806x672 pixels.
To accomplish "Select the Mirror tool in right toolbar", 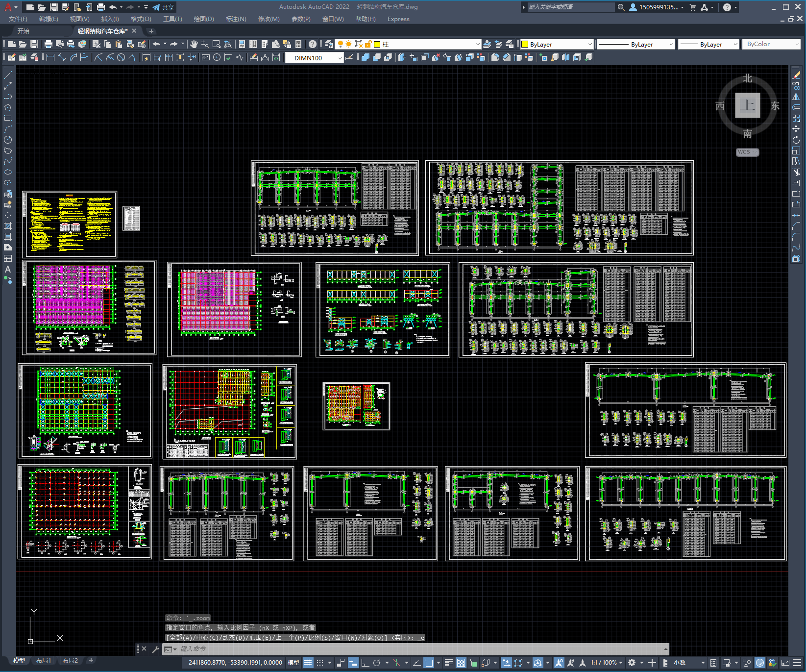I will click(797, 97).
